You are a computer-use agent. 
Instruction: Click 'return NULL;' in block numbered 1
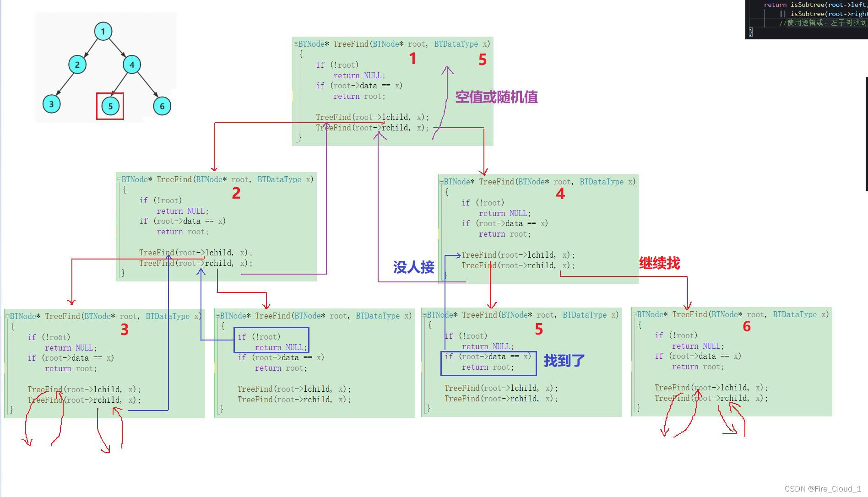click(359, 76)
